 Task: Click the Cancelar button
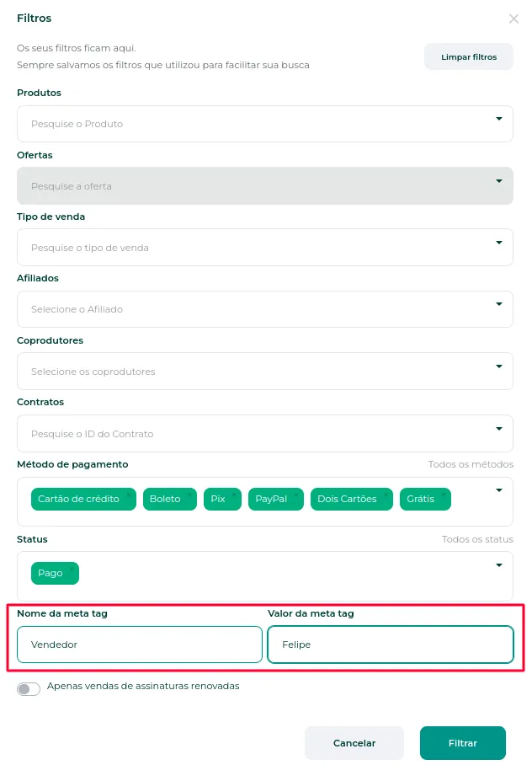point(354,742)
